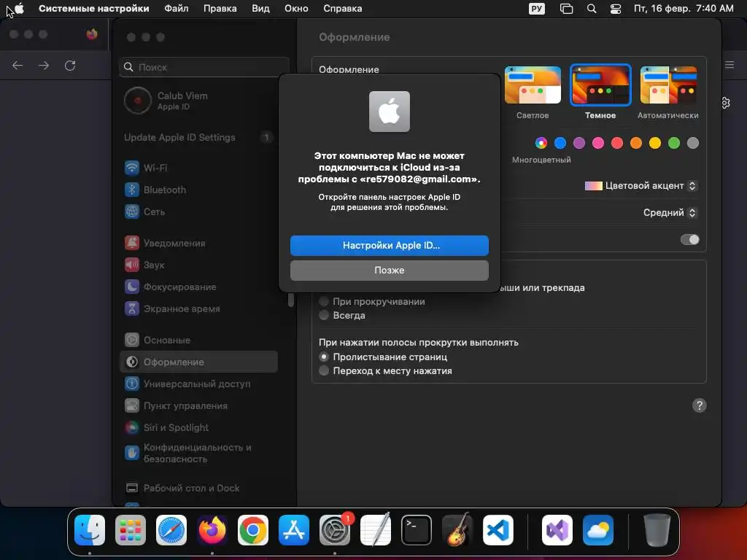This screenshot has height=560, width=747.
Task: Open Siri и Spotlight in sidebar
Action: [198, 427]
